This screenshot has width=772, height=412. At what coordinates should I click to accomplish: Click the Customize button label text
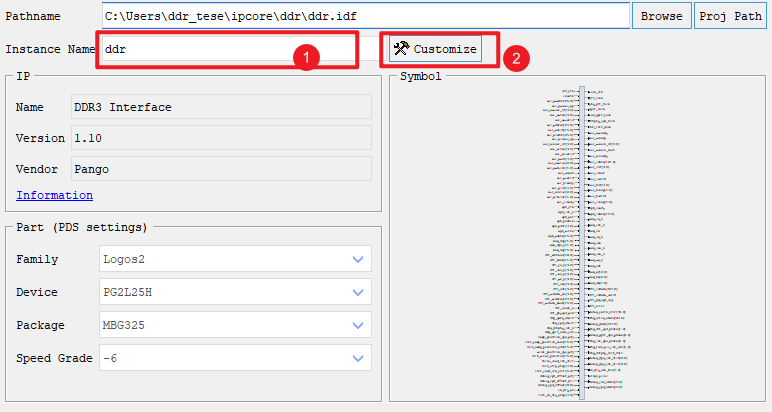[x=445, y=49]
